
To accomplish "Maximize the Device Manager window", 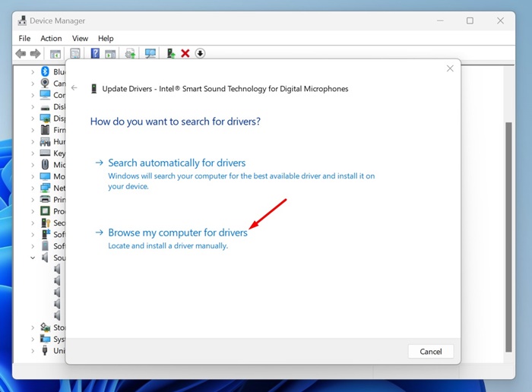I will (470, 21).
